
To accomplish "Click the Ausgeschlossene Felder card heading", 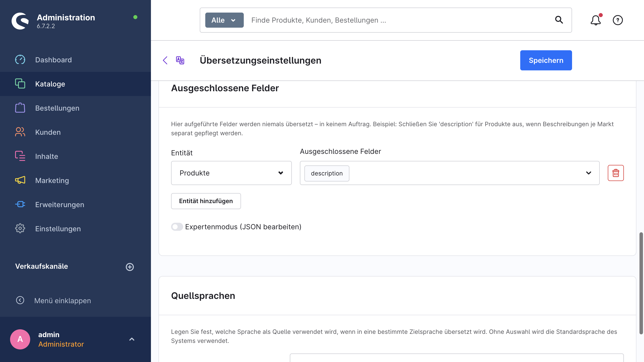I will pyautogui.click(x=225, y=88).
